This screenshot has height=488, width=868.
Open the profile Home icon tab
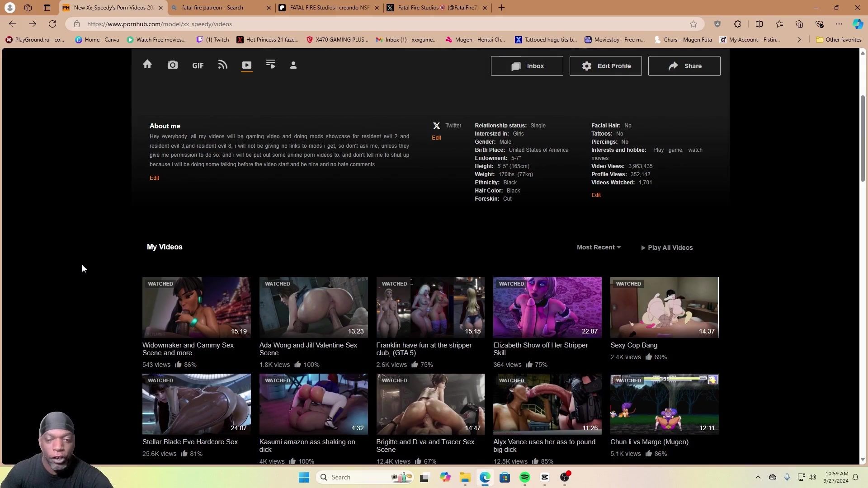click(x=147, y=65)
